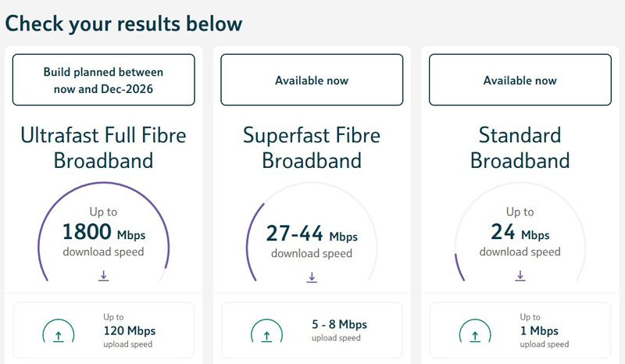Click the upload icon beside 120 Mbps
This screenshot has height=364, width=625.
click(58, 335)
